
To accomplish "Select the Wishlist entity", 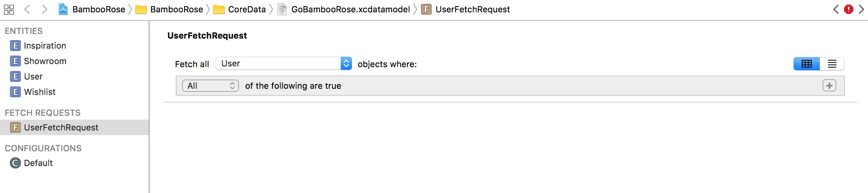I will (x=40, y=92).
